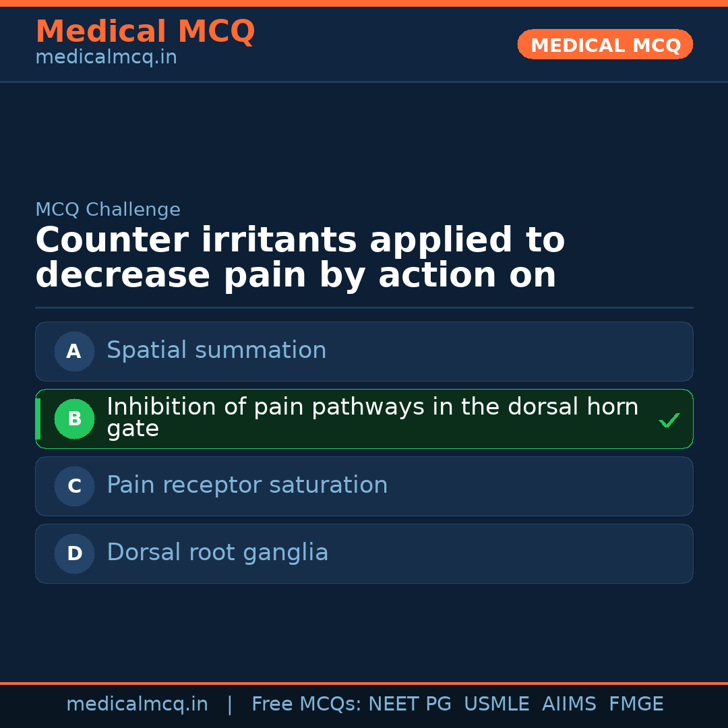This screenshot has height=728, width=728.
Task: Click the letter C circle badge
Action: pyautogui.click(x=74, y=486)
